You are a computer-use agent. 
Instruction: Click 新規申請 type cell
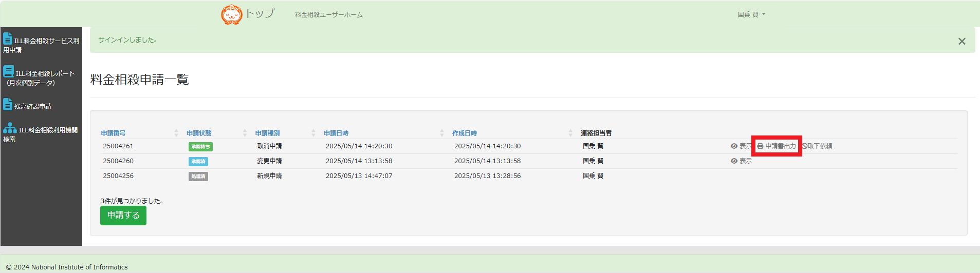[269, 176]
